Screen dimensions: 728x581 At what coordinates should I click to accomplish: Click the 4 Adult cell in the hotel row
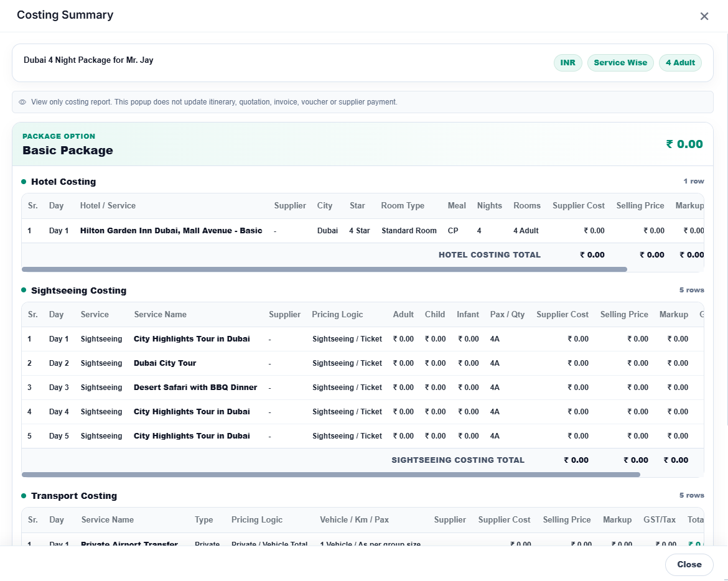pos(526,231)
